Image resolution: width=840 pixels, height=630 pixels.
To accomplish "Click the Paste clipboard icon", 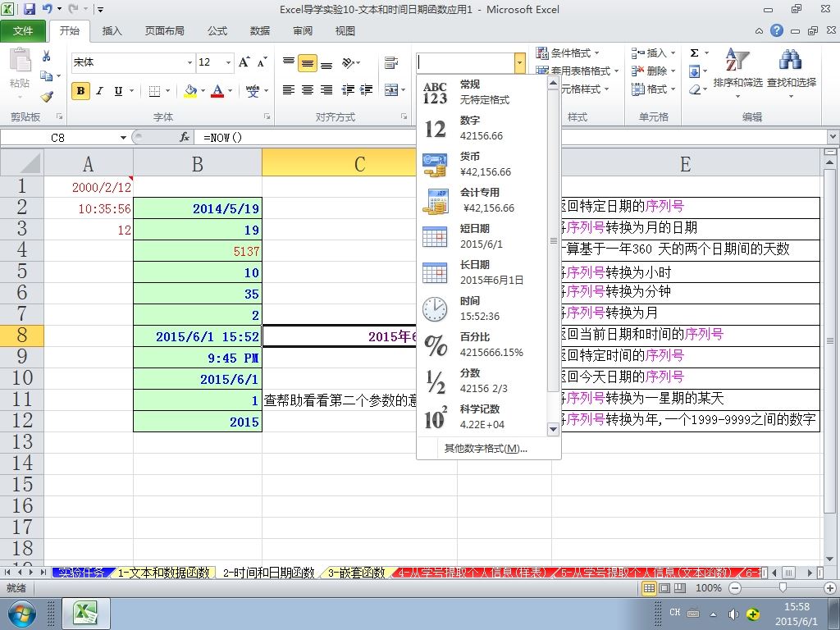I will [20, 60].
